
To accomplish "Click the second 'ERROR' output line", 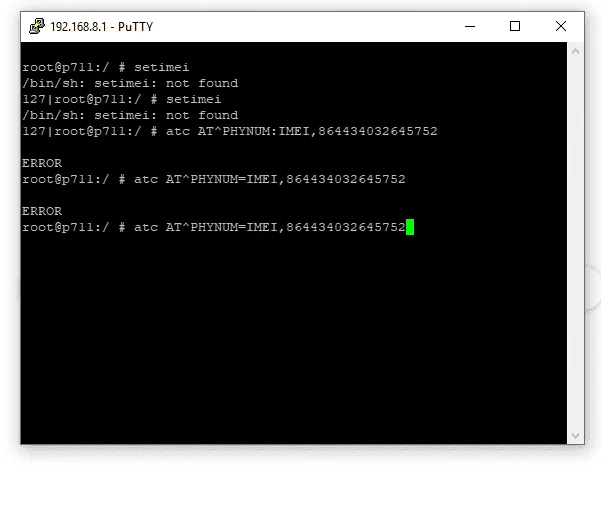I will click(42, 211).
